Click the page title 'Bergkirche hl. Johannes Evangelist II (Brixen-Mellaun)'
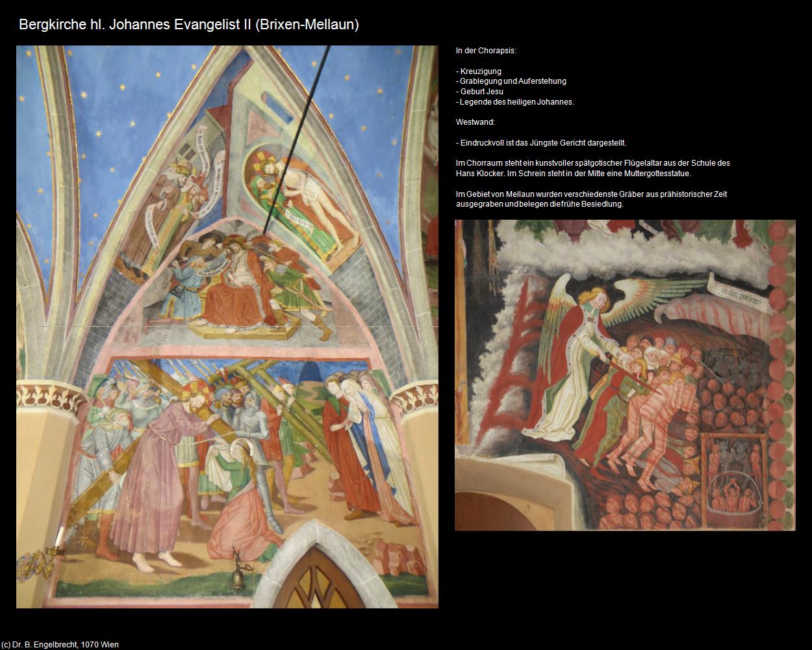 click(x=189, y=25)
